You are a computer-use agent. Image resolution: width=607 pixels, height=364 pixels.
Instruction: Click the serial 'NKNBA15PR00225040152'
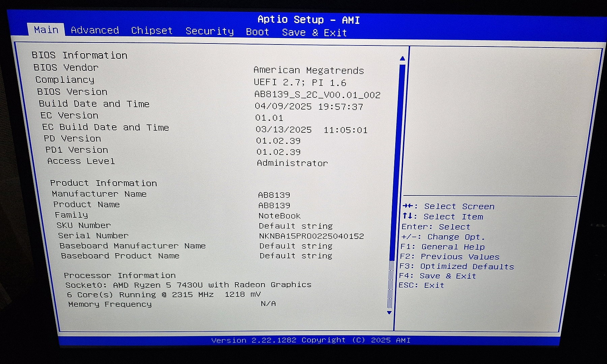click(312, 236)
